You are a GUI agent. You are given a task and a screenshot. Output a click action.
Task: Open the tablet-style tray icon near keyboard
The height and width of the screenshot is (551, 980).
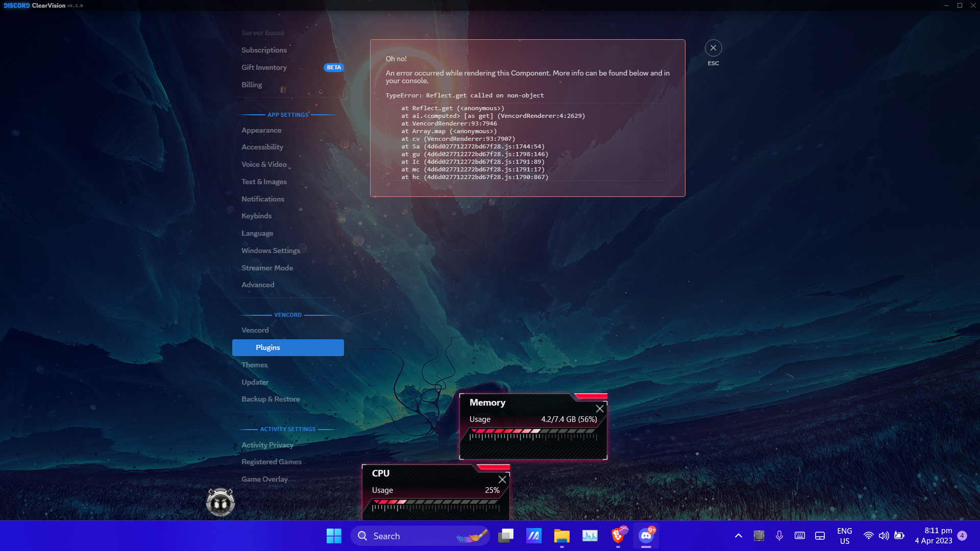(x=820, y=536)
